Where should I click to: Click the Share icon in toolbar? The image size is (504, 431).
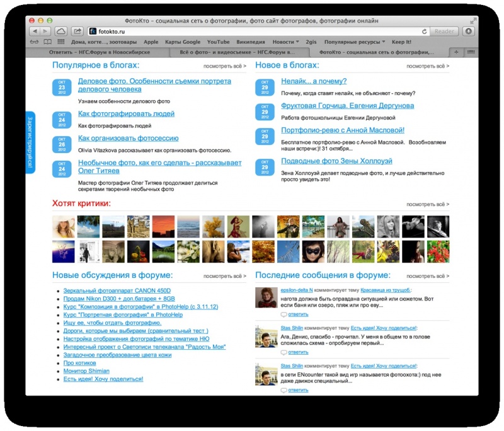pos(77,31)
